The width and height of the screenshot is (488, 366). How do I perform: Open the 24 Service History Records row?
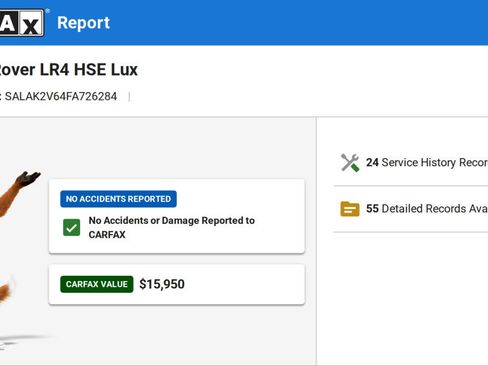point(411,163)
